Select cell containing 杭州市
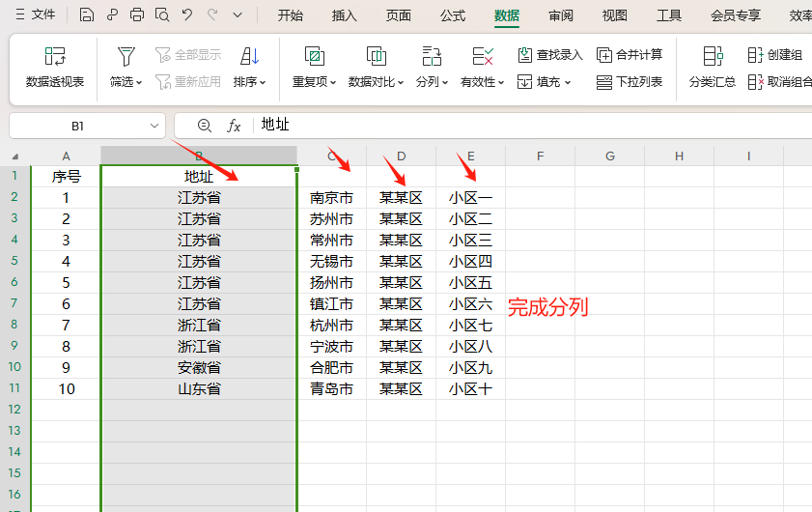 [x=331, y=326]
